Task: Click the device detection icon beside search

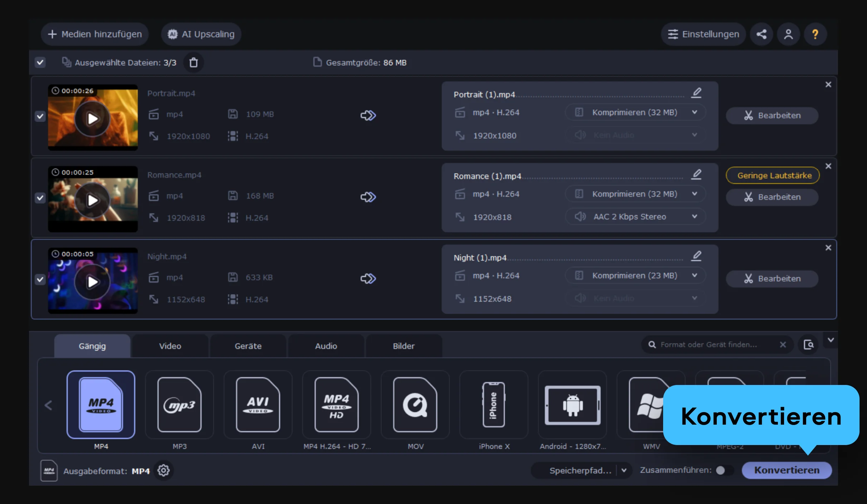Action: (808, 345)
